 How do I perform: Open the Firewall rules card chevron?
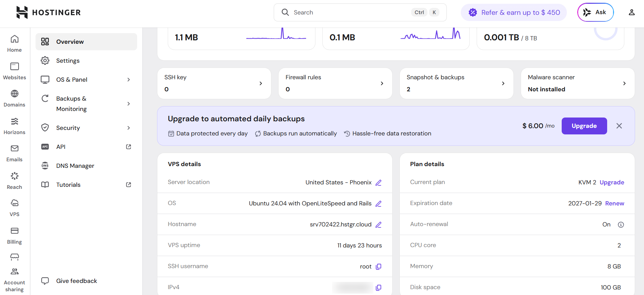click(382, 83)
